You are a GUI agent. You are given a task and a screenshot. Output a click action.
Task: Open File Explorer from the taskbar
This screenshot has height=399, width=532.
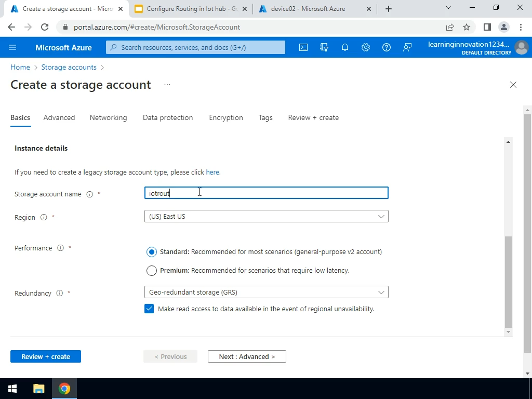pos(38,389)
